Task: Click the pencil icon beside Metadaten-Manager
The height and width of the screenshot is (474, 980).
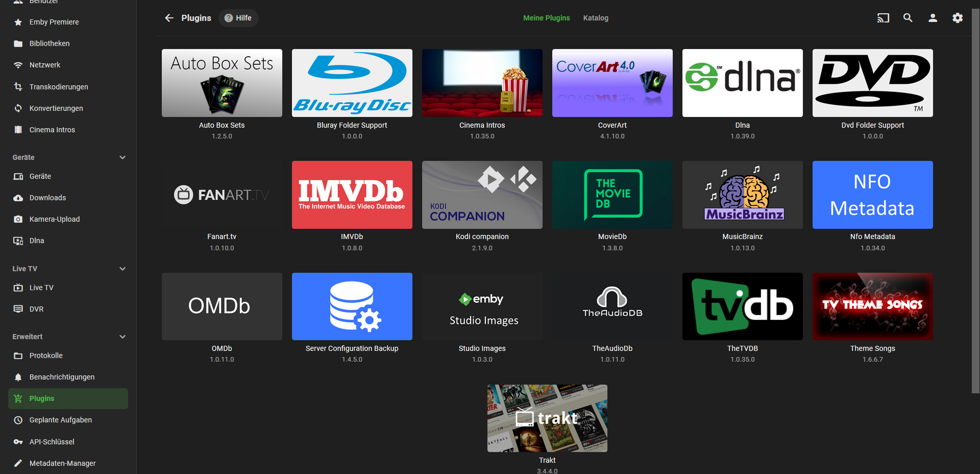Action: (x=18, y=463)
